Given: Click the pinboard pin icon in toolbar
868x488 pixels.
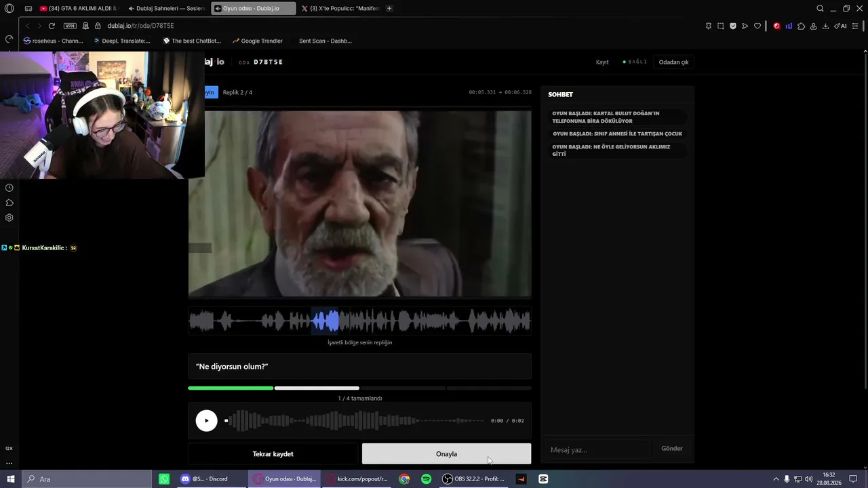Looking at the screenshot, I should pos(709,26).
